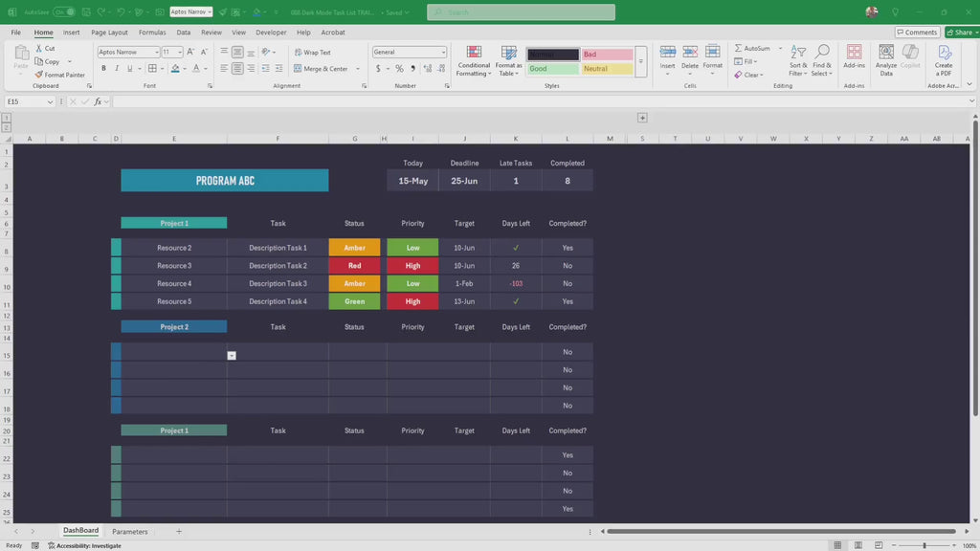The image size is (980, 551).
Task: Expand the General number format dropdown
Action: 442,53
